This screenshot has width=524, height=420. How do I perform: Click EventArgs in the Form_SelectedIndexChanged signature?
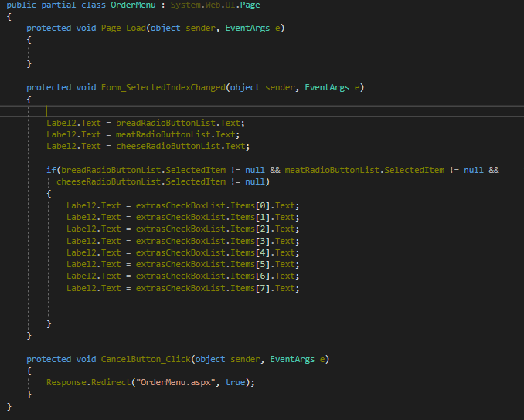[x=327, y=87]
